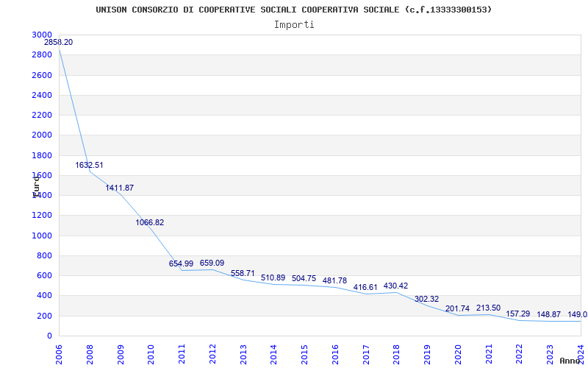Click x-axis year label 2017
Viewport: 588px width, 368px height.
(366, 355)
